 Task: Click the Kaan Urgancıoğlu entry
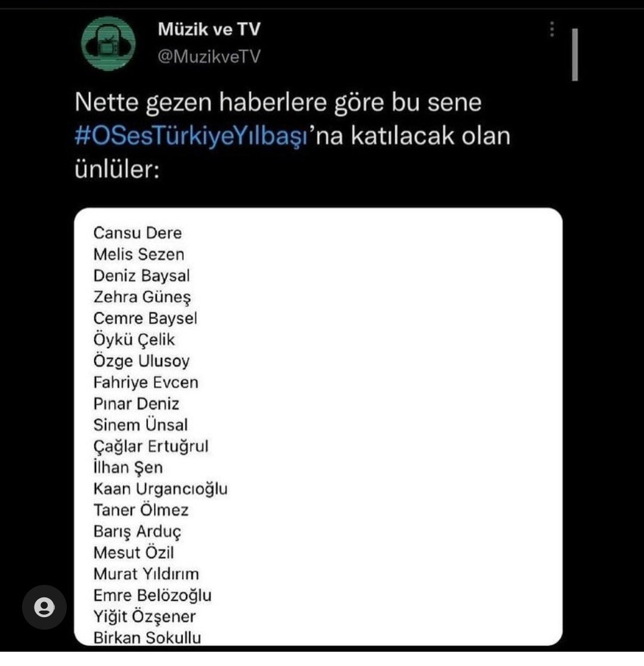point(160,489)
